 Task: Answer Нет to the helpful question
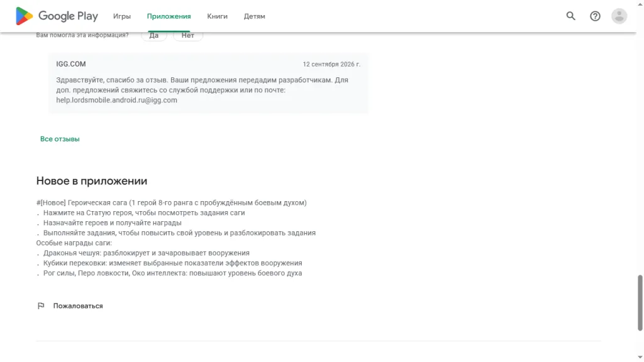pyautogui.click(x=187, y=36)
